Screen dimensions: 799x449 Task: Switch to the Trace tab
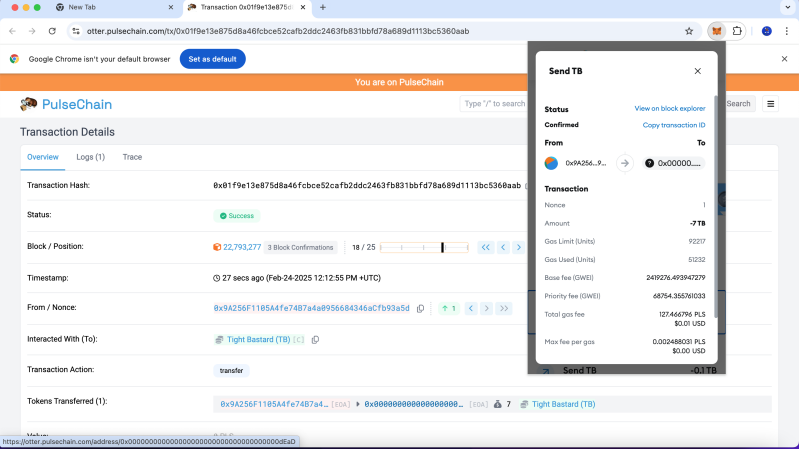click(132, 157)
